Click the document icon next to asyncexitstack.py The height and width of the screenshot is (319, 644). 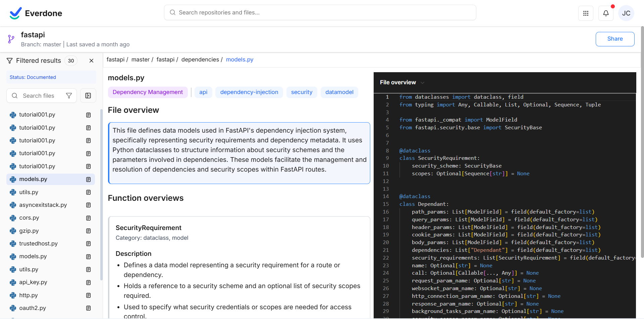point(89,205)
